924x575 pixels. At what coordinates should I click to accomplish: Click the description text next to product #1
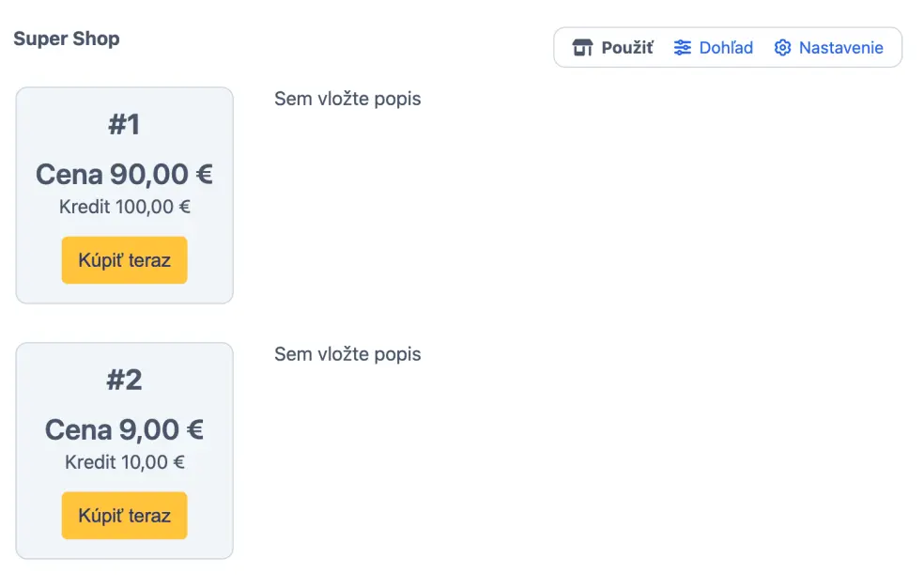pos(347,99)
